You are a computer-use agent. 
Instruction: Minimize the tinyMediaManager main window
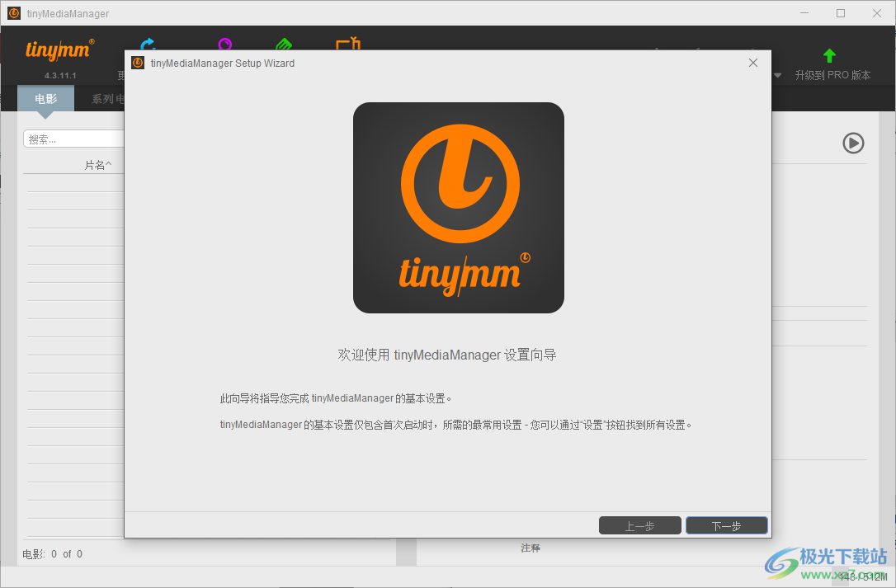804,13
